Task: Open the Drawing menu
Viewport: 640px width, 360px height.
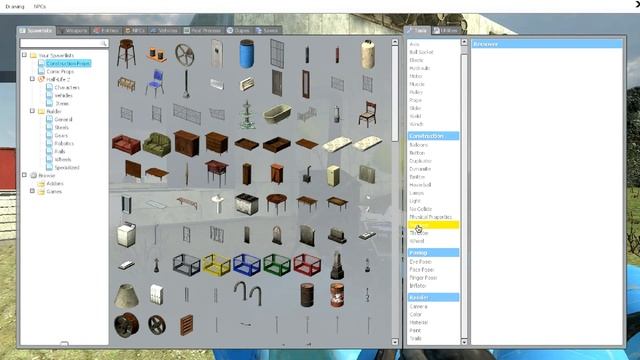Action: [15, 7]
